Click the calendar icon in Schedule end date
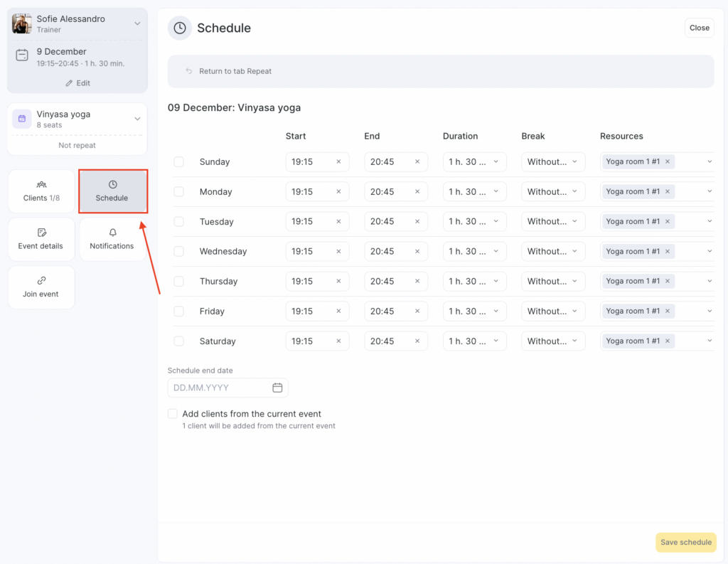Image resolution: width=728 pixels, height=564 pixels. coord(277,388)
